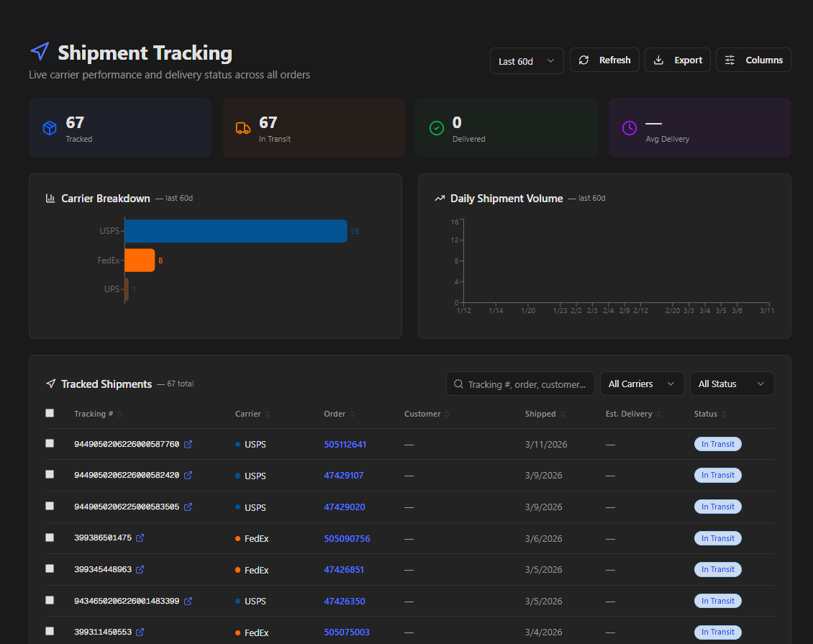This screenshot has height=644, width=813.
Task: Sort by Order column arrows
Action: (352, 414)
